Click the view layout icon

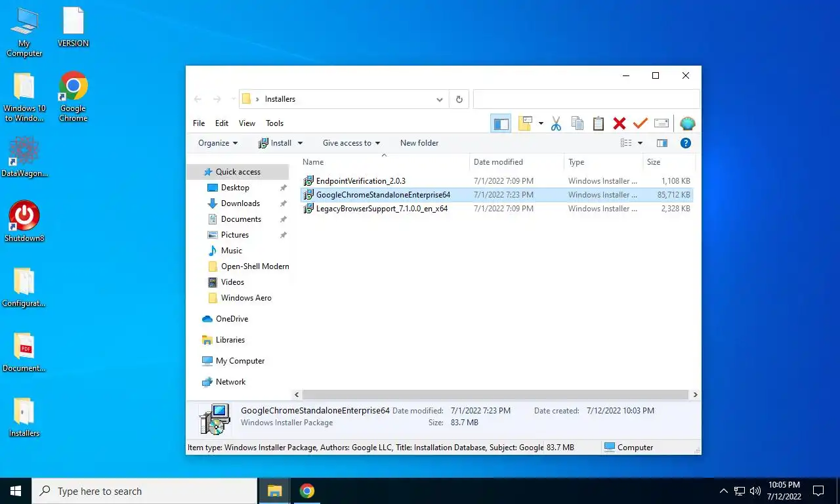pyautogui.click(x=627, y=143)
